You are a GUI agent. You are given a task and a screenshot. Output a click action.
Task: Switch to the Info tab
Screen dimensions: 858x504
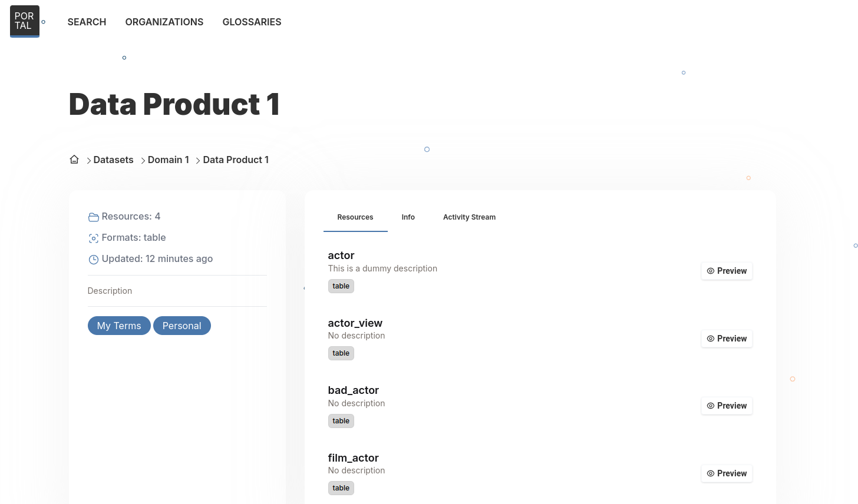408,217
